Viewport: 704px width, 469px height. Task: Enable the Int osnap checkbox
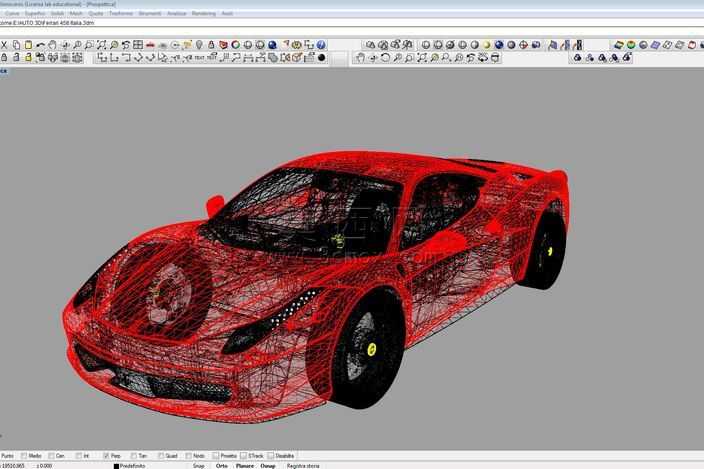79,456
